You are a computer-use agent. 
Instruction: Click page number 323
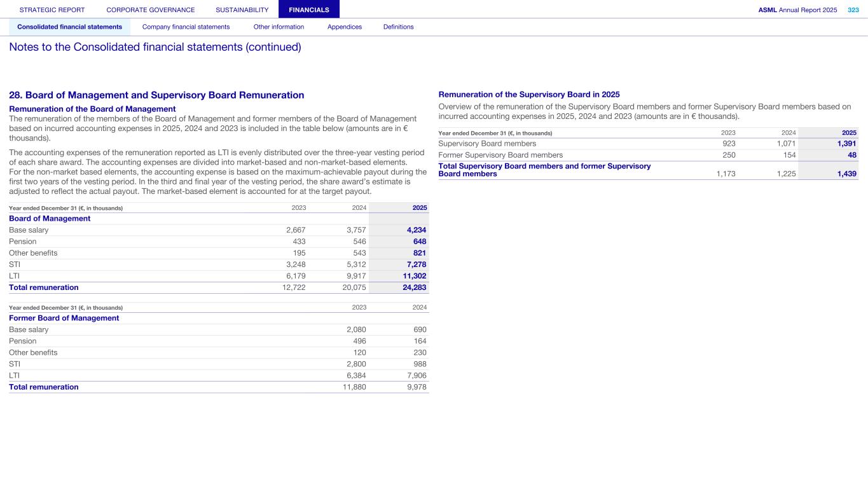pos(853,10)
